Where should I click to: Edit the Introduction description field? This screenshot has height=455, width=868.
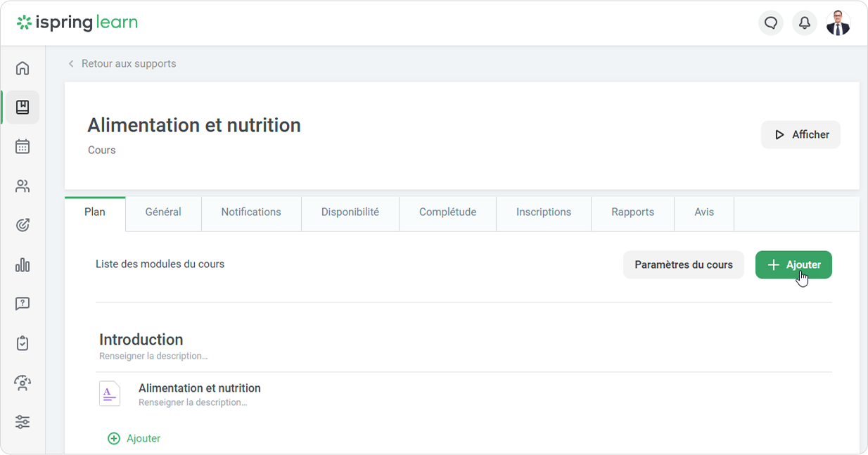click(x=153, y=356)
